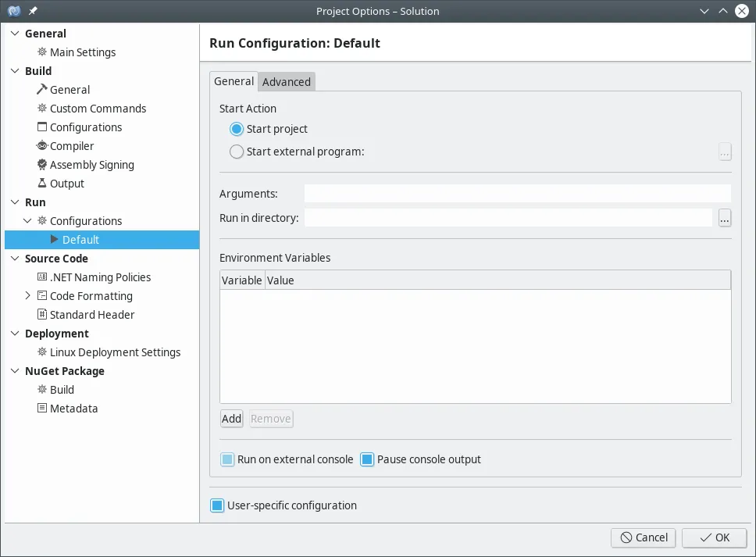Uncheck Pause console output
This screenshot has height=557, width=756.
367,459
